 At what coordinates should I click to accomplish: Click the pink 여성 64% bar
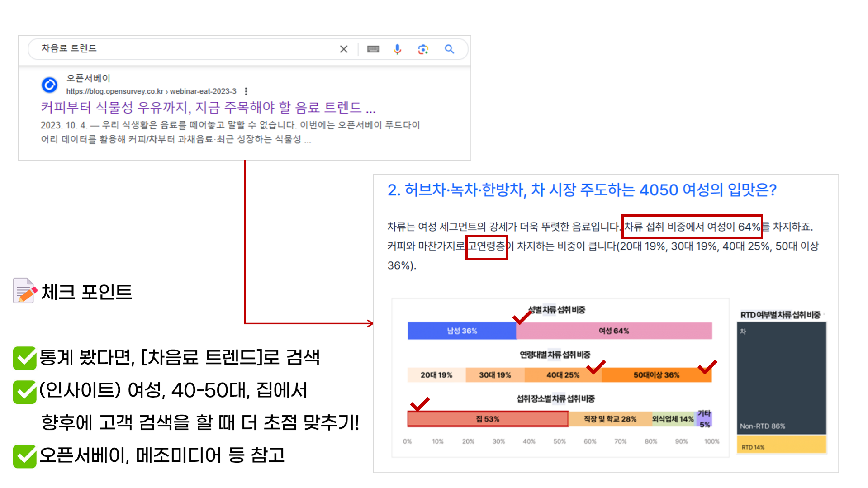[614, 331]
